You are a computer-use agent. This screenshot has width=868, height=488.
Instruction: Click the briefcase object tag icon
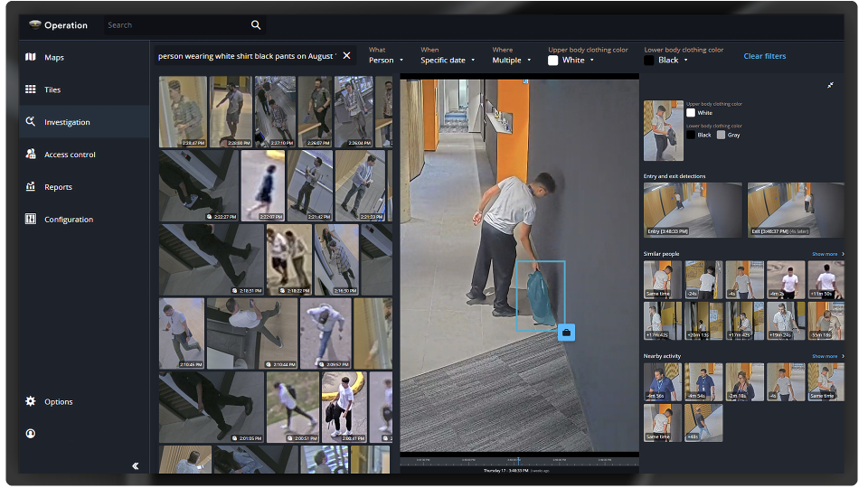point(566,333)
